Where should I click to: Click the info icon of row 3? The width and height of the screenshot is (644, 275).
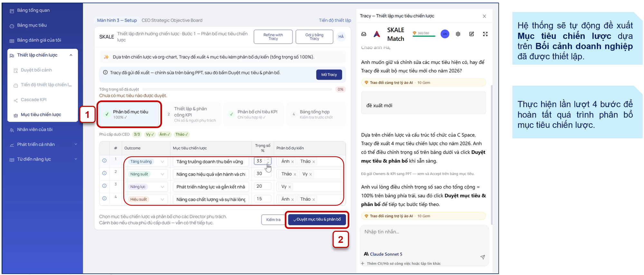tap(104, 185)
